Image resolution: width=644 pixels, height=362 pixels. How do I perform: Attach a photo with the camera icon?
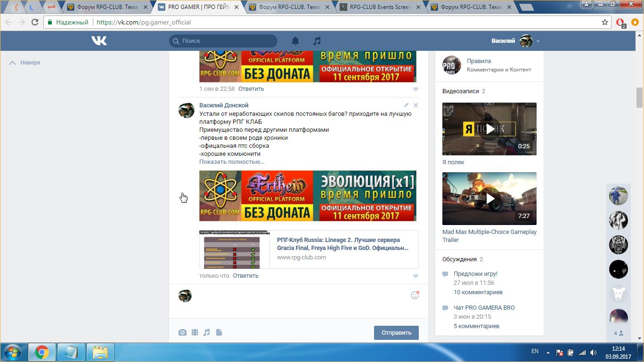[182, 332]
